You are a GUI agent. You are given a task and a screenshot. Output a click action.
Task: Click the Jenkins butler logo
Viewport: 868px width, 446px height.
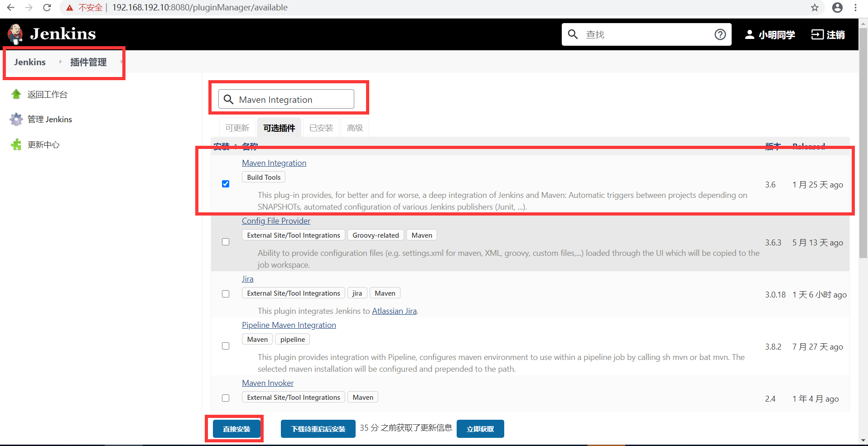click(x=15, y=34)
